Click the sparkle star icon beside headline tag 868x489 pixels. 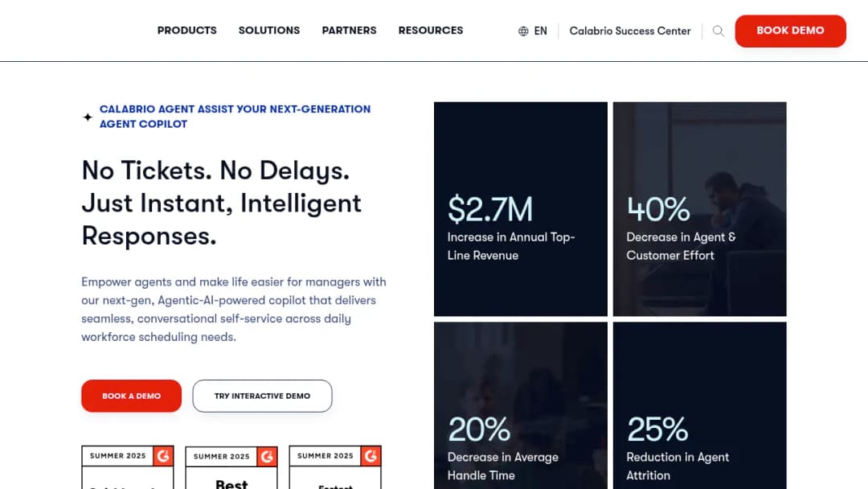tap(88, 117)
